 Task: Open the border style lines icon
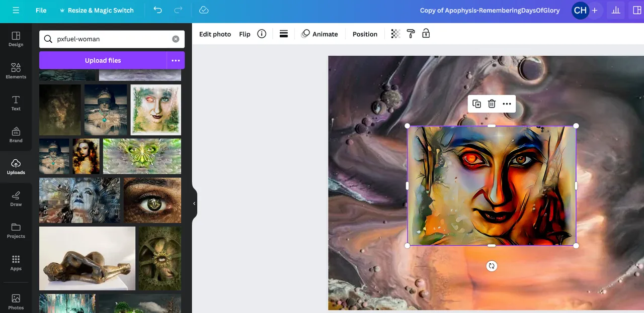tap(284, 34)
